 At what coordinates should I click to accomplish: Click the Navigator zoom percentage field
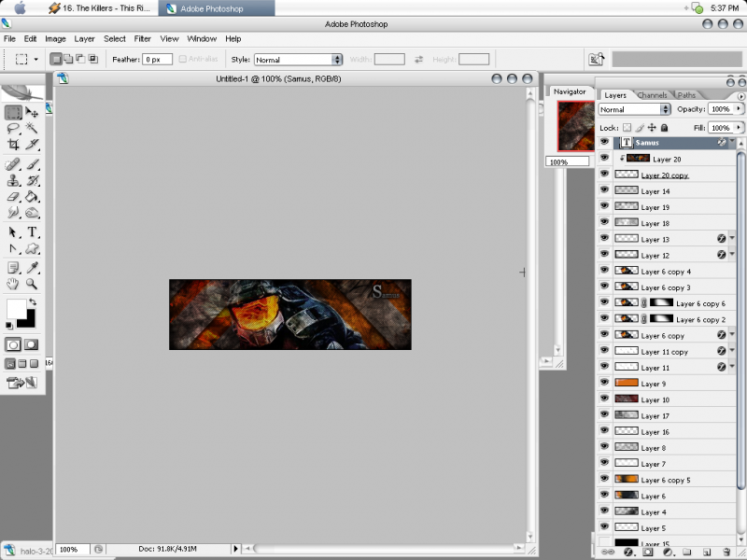568,161
